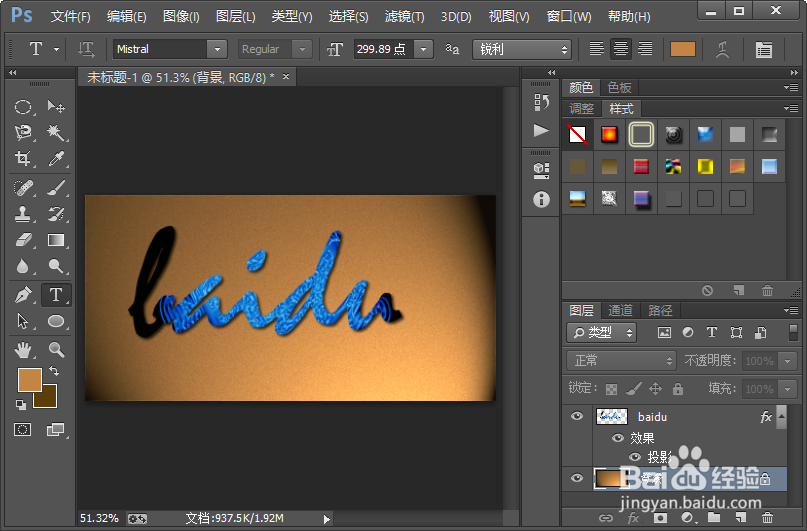This screenshot has height=531, width=807.
Task: Open the foreground color picker
Action: point(28,378)
